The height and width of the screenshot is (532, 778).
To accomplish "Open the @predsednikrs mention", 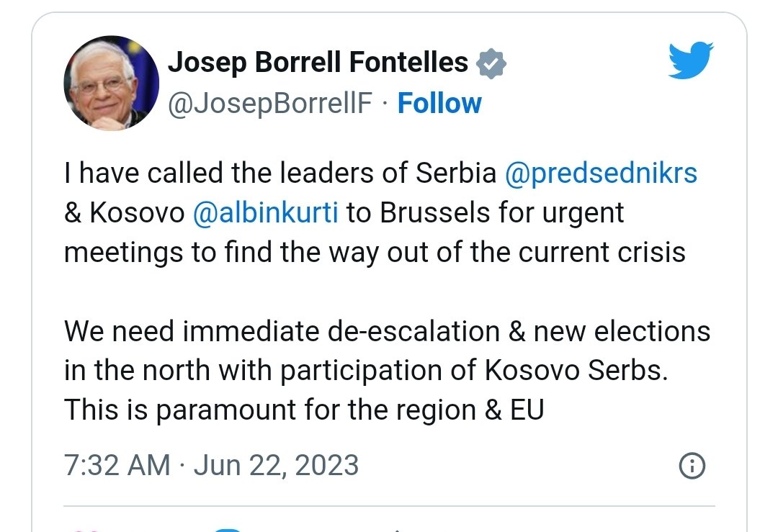I will 602,174.
